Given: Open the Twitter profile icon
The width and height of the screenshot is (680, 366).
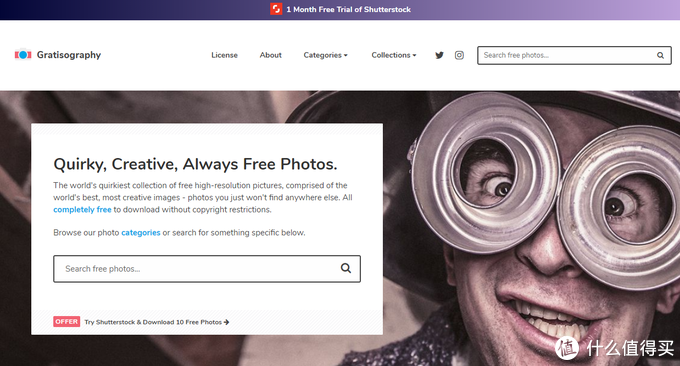Looking at the screenshot, I should [439, 55].
